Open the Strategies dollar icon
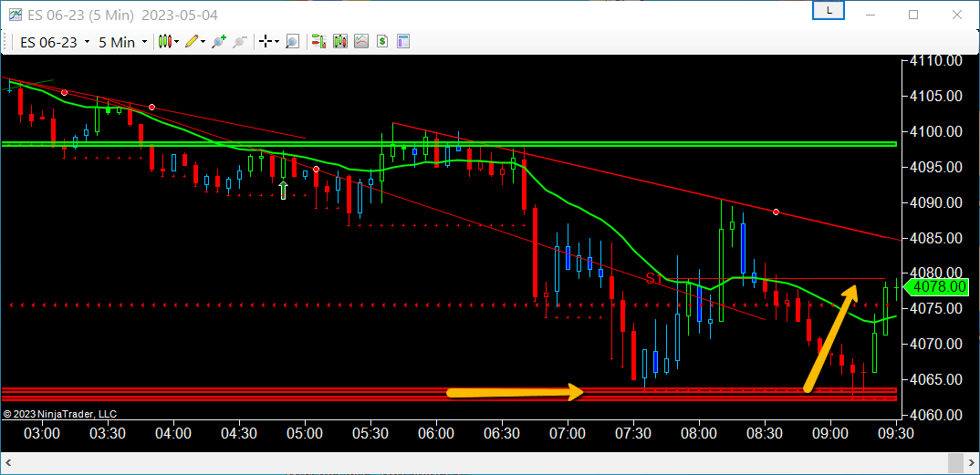Viewport: 980px width, 475px height. 382,42
